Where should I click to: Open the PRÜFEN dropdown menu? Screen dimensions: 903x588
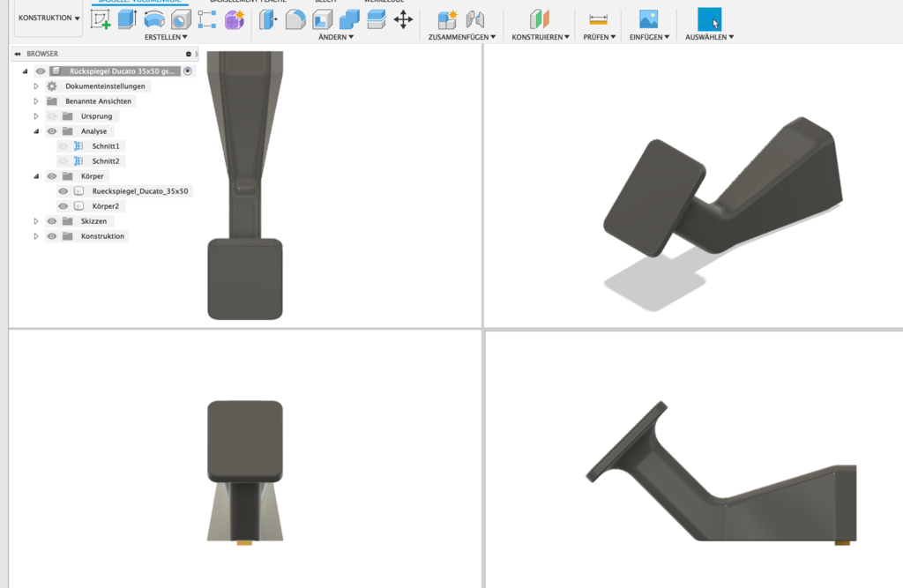[599, 37]
